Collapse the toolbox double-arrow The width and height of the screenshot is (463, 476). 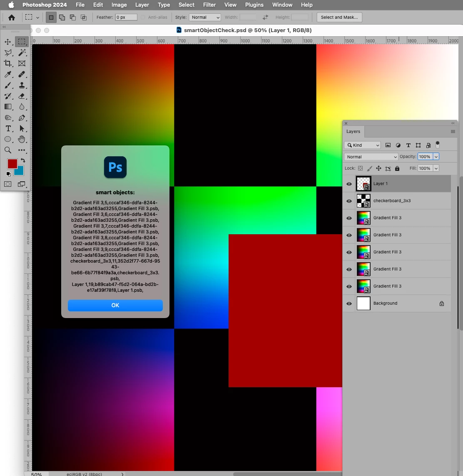click(4, 27)
